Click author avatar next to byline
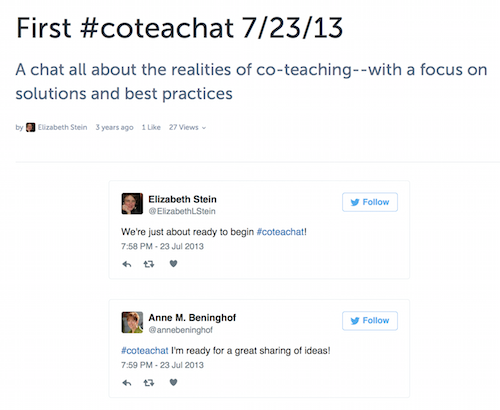 [30, 127]
